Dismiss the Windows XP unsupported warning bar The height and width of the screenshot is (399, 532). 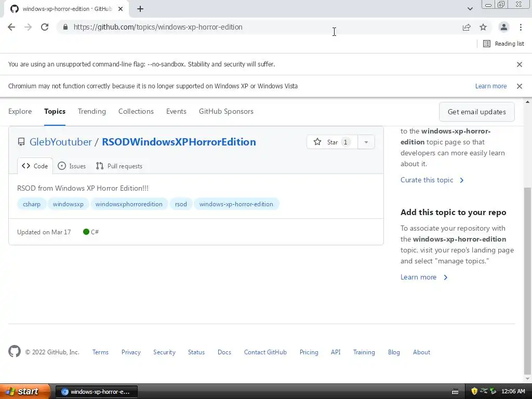point(520,86)
